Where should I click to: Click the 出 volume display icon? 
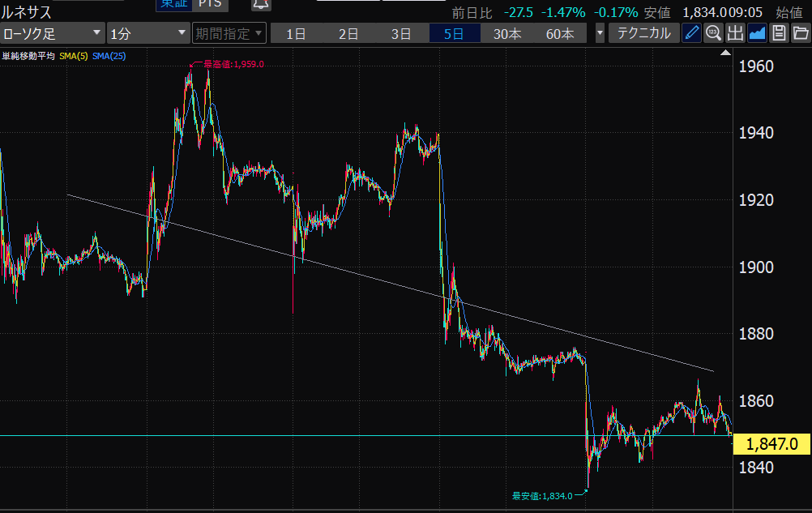[x=735, y=34]
